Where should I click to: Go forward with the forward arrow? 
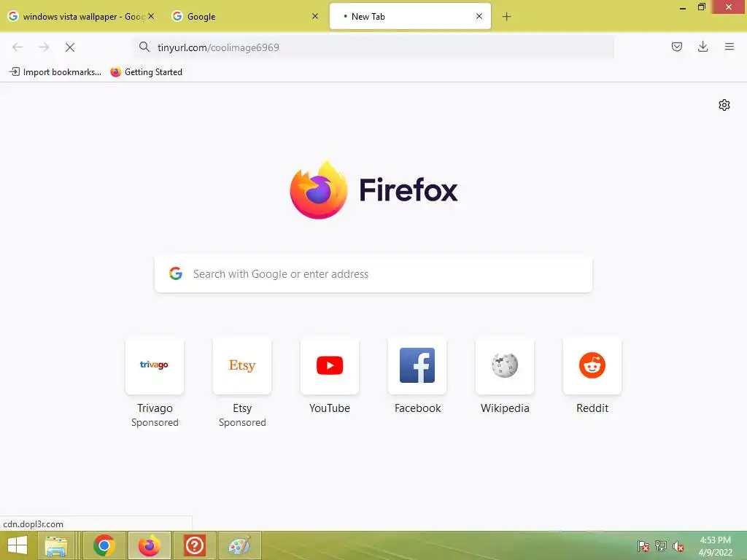coord(44,47)
